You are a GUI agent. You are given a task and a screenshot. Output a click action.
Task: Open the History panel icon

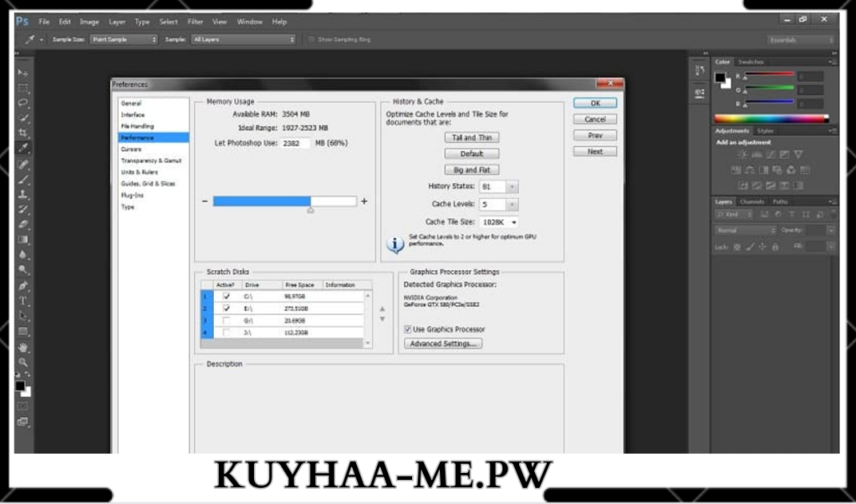(x=700, y=70)
